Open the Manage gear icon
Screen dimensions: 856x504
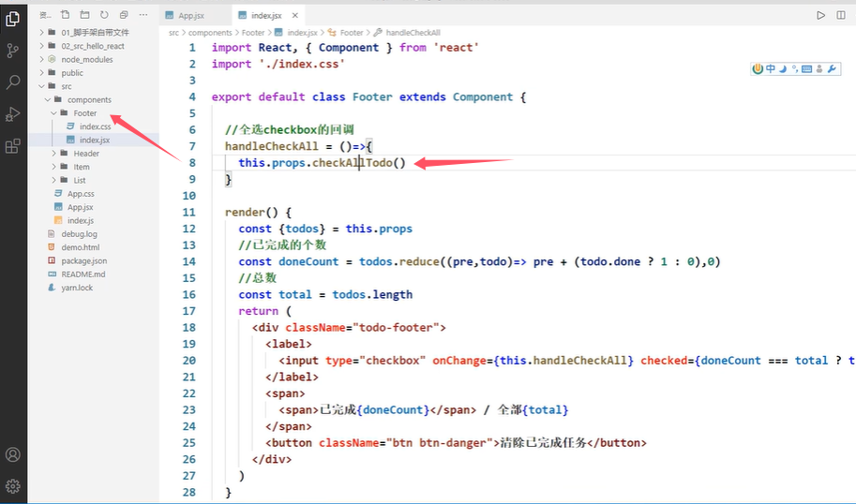point(12,485)
